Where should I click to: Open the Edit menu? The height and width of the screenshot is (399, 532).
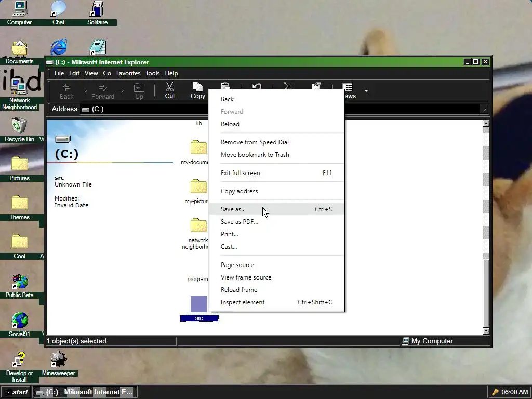point(74,73)
